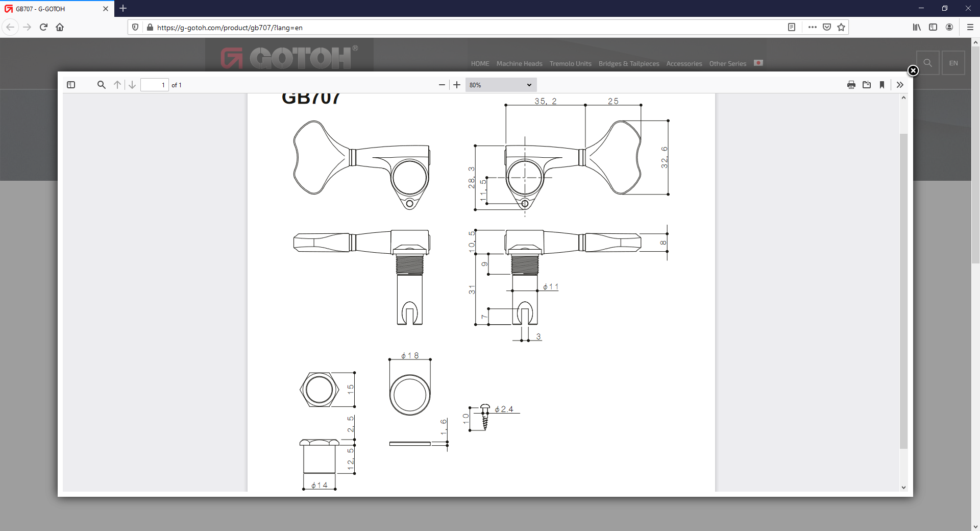Toggle the browser sidebar panel
980x531 pixels.
pyautogui.click(x=933, y=27)
